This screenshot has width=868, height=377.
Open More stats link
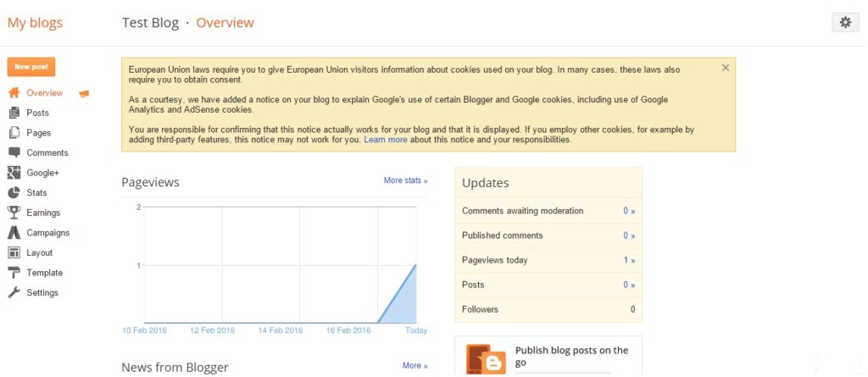tap(405, 180)
